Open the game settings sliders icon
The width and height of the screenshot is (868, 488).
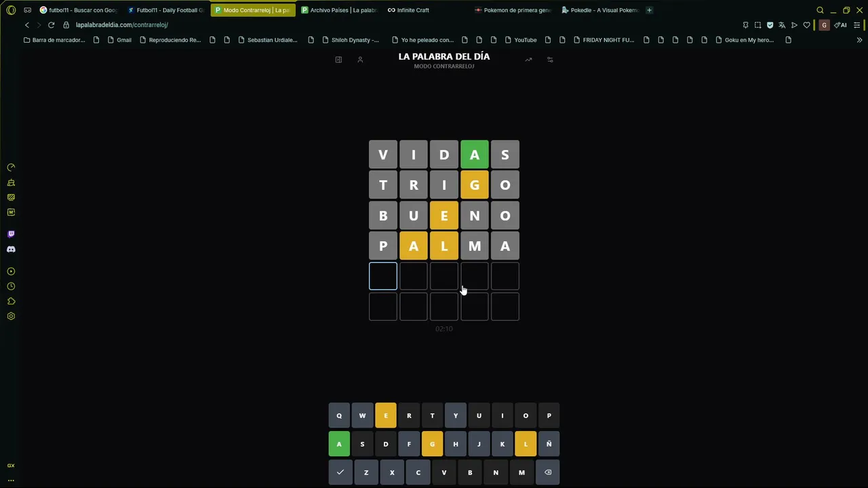coord(550,60)
